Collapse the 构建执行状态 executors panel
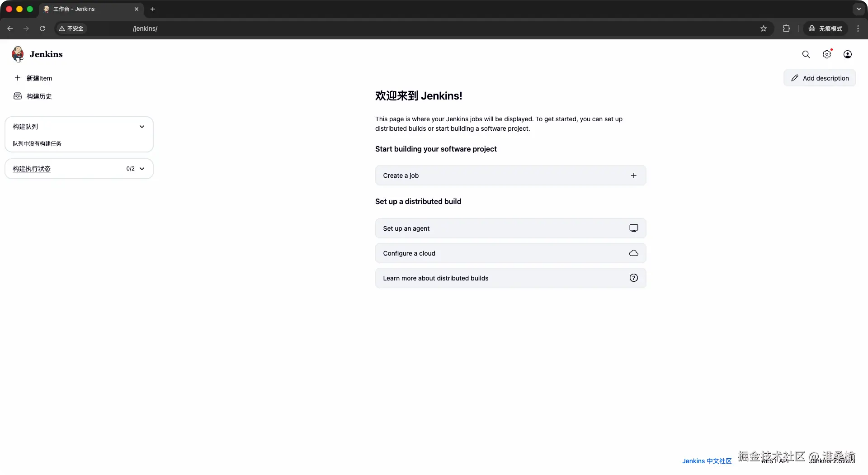 click(x=142, y=169)
